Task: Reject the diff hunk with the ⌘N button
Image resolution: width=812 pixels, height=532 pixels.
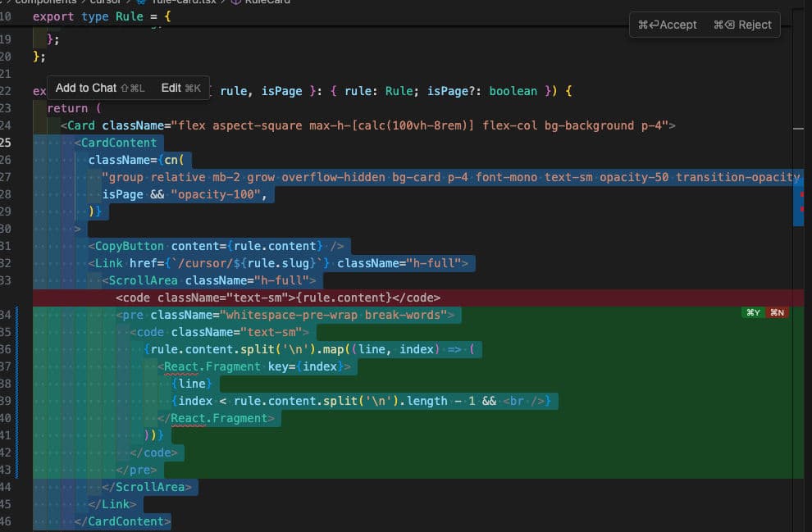Action: (x=776, y=312)
